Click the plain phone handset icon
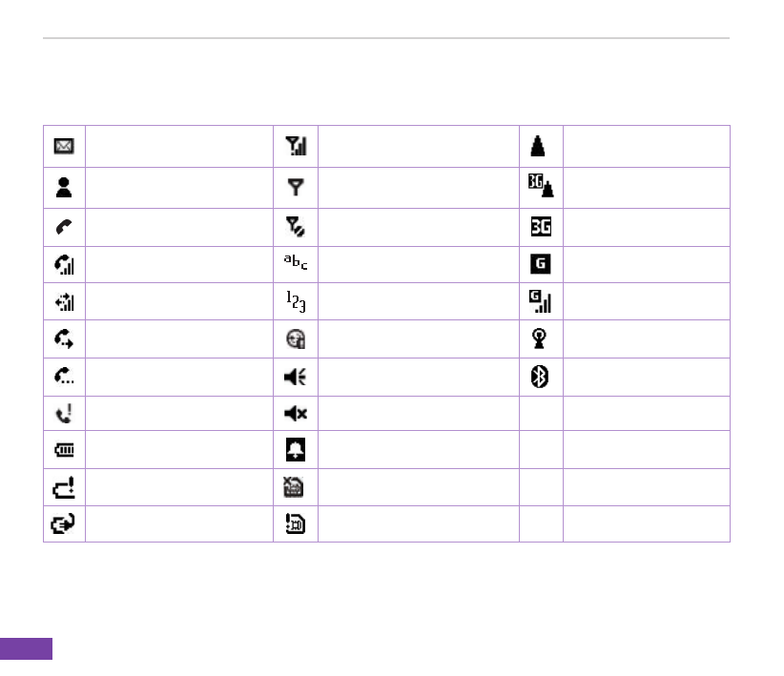The image size is (784, 676). click(65, 228)
